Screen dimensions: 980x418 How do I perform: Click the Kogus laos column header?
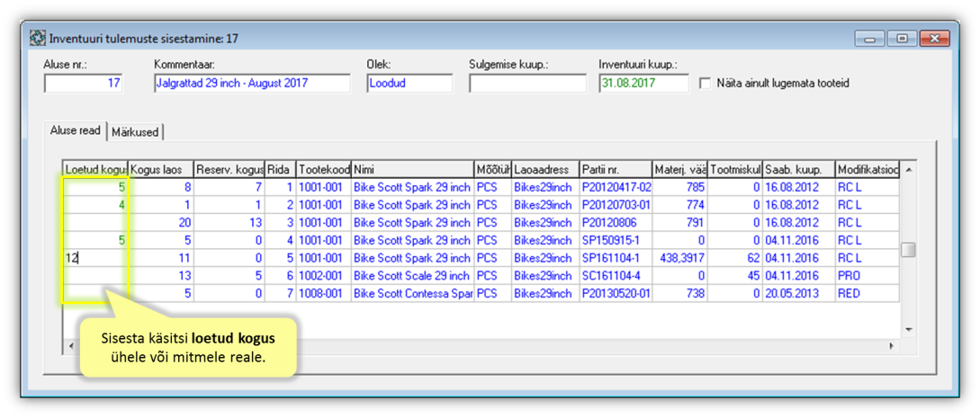coord(161,168)
